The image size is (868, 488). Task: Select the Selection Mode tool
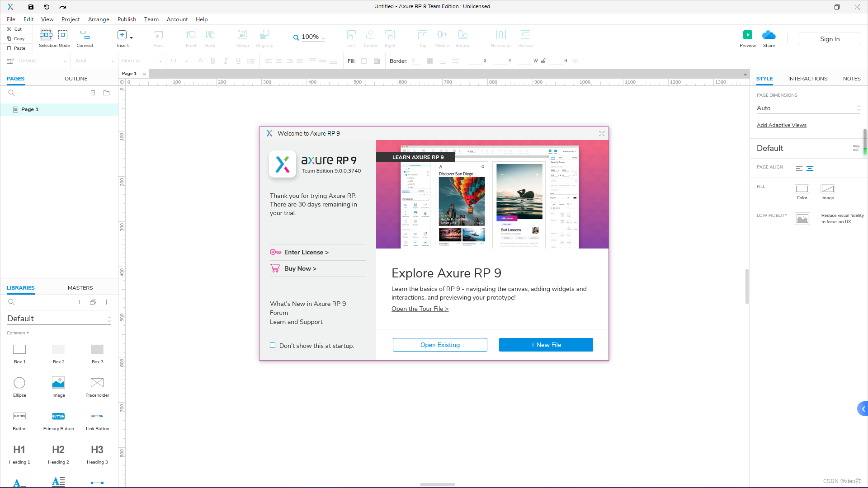click(54, 39)
